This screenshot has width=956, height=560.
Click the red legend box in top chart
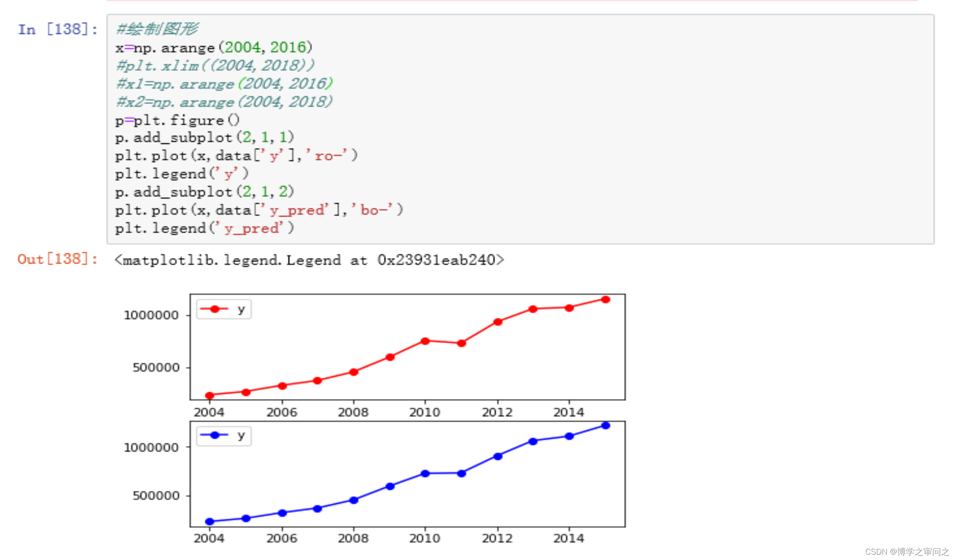point(224,309)
